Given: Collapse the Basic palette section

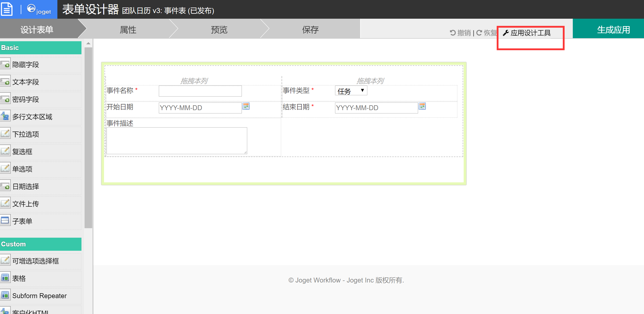Looking at the screenshot, I should (x=40, y=48).
